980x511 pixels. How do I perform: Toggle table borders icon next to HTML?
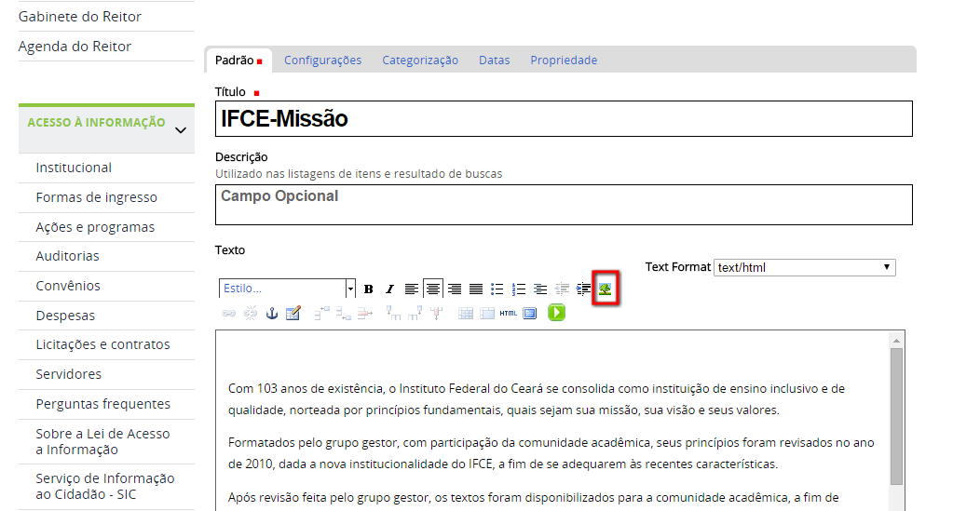pos(487,313)
